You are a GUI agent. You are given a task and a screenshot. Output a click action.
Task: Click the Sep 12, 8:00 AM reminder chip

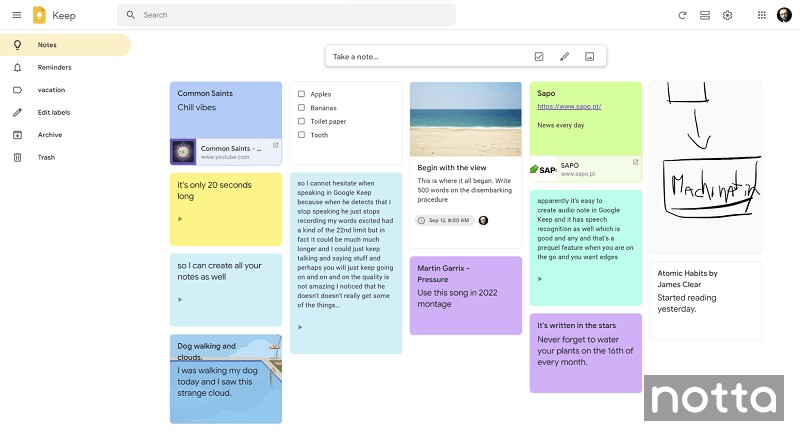[x=444, y=220]
